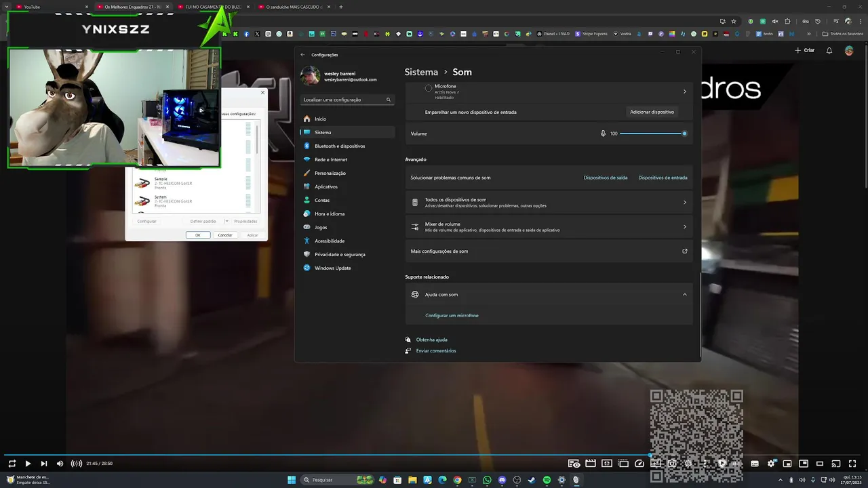868x488 pixels.
Task: Open Rede e Internet settings
Action: [x=347, y=159]
